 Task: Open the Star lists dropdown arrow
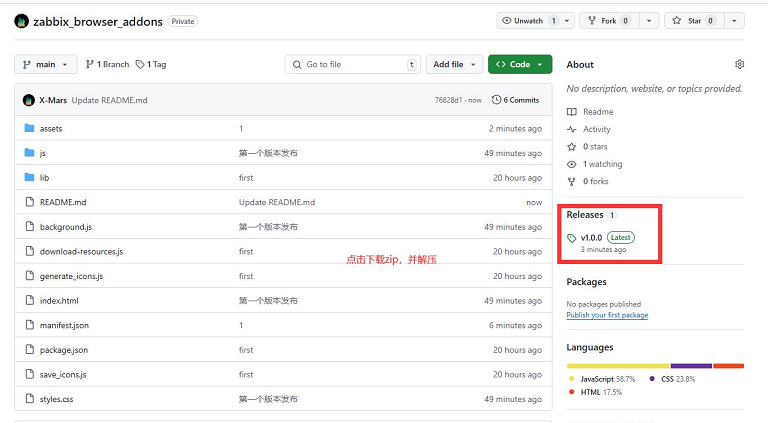(x=735, y=20)
